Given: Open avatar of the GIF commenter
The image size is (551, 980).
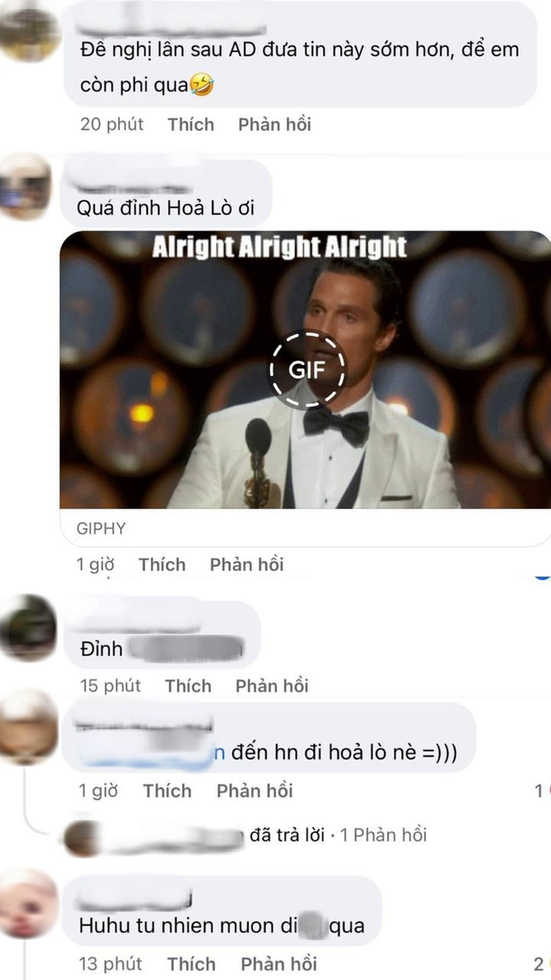Looking at the screenshot, I should tap(25, 188).
